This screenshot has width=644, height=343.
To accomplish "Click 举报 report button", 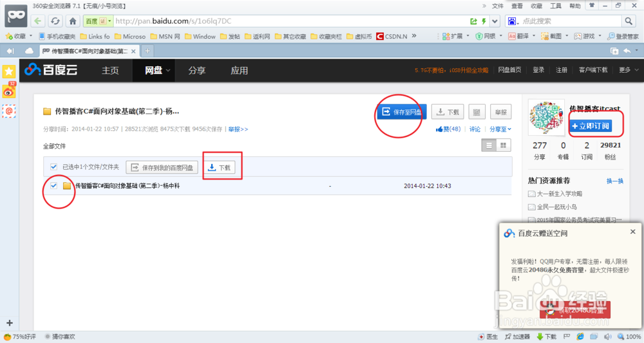I will pos(500,112).
